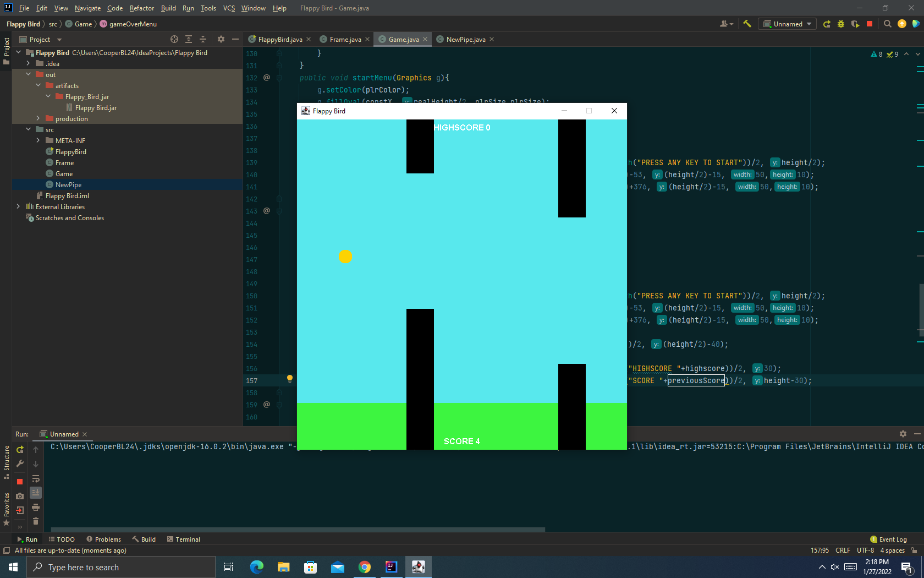Image resolution: width=924 pixels, height=578 pixels.
Task: Build the project using the hammer icon
Action: point(746,24)
